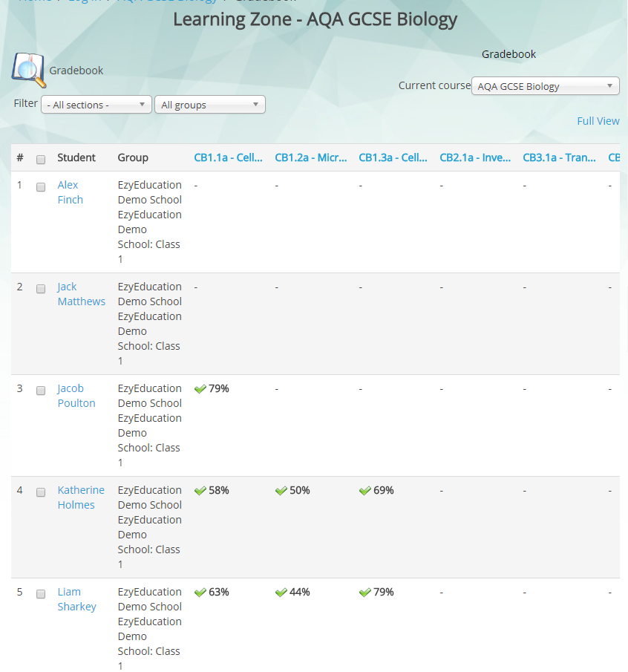This screenshot has height=672, width=628.
Task: Click the group cell in Alex Finch's row
Action: [x=149, y=222]
